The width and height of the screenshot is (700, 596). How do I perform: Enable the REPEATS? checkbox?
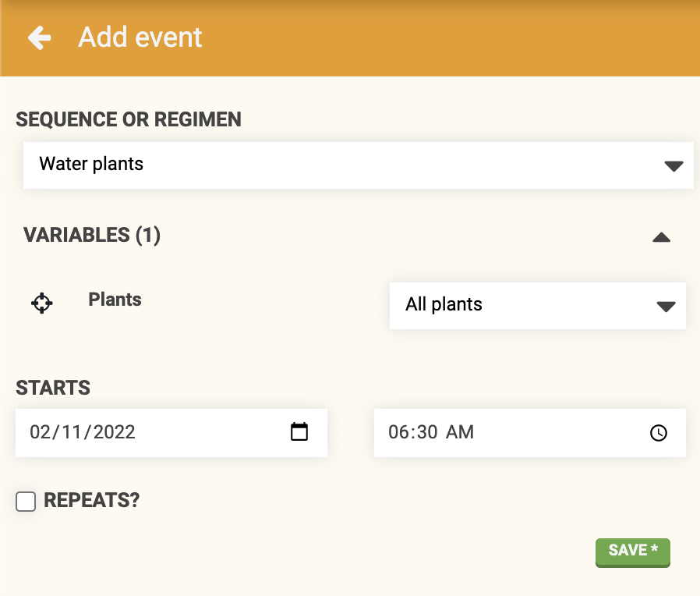[x=26, y=502]
